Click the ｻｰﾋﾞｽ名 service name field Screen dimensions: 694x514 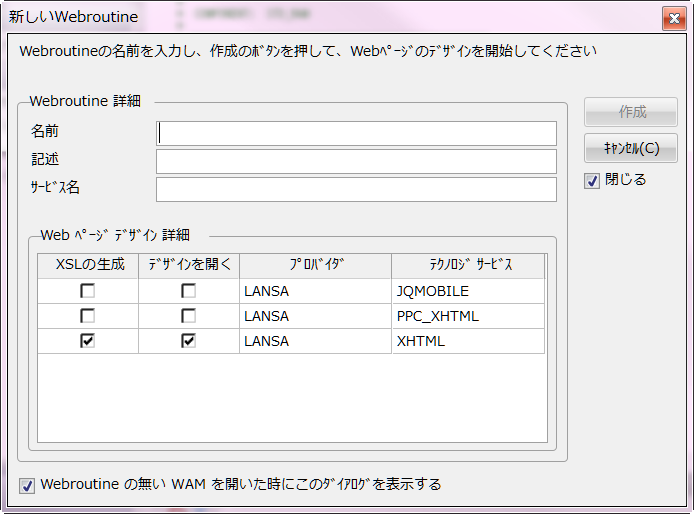(356, 189)
